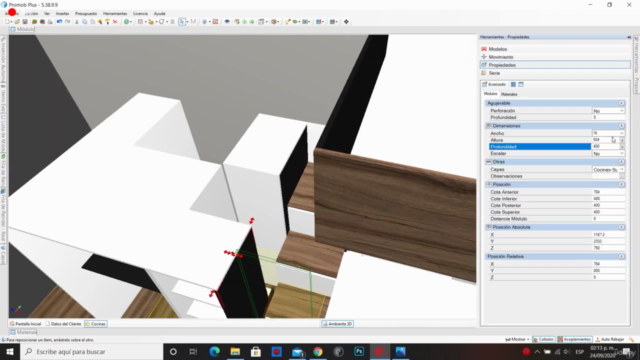
Task: Collapse the Otras section
Action: pos(621,162)
